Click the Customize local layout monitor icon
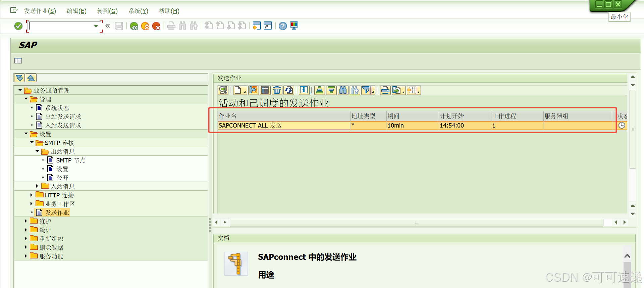The image size is (644, 288). 294,26
